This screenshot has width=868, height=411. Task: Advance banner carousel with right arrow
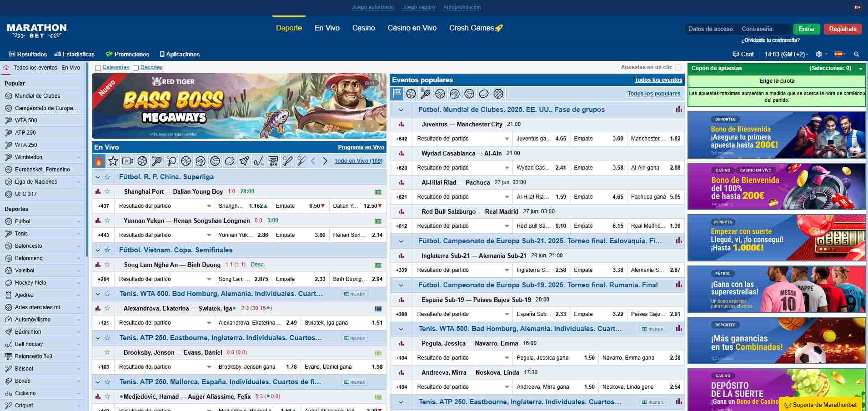(372, 126)
